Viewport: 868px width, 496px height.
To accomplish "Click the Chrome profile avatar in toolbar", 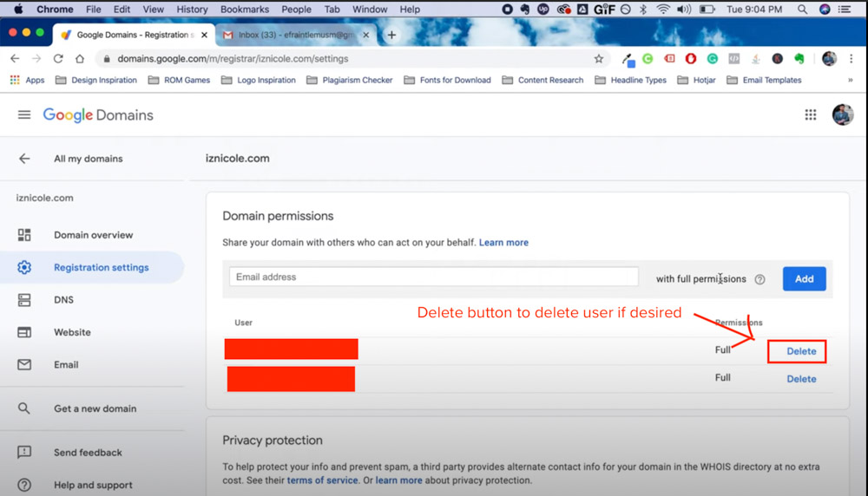I will tap(829, 59).
